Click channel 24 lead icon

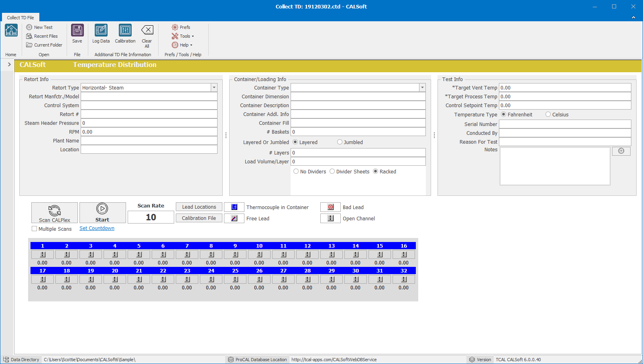coord(211,279)
